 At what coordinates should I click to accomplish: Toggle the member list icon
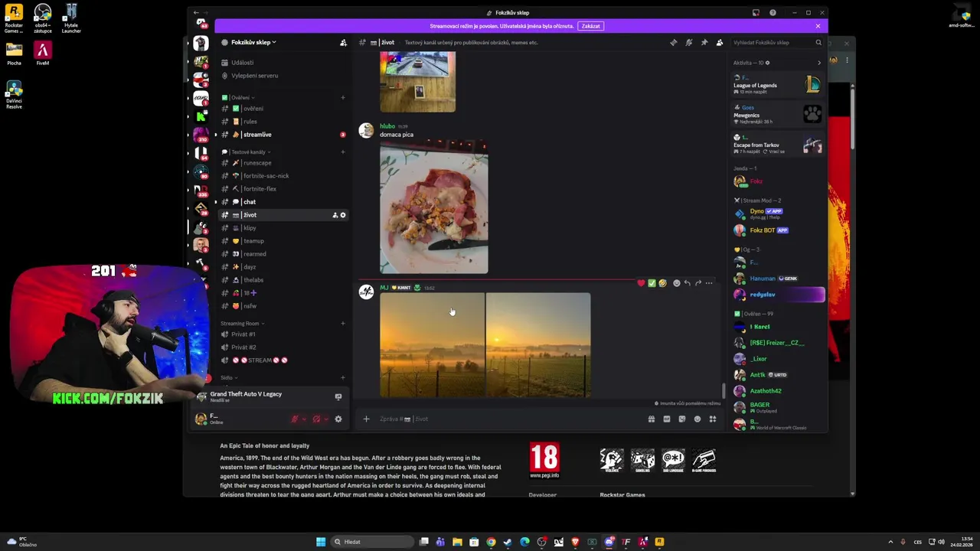(x=719, y=43)
